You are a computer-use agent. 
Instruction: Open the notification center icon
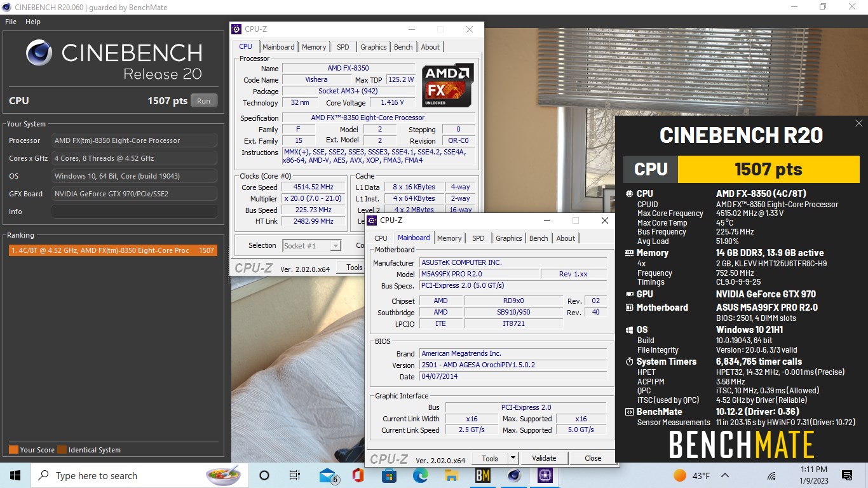(847, 475)
